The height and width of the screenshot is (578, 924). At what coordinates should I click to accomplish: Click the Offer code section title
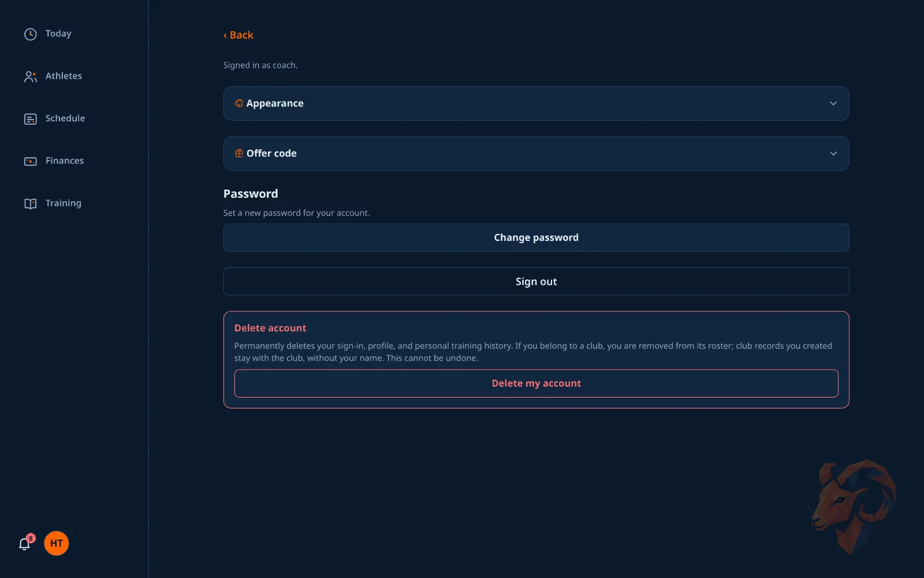(x=271, y=153)
